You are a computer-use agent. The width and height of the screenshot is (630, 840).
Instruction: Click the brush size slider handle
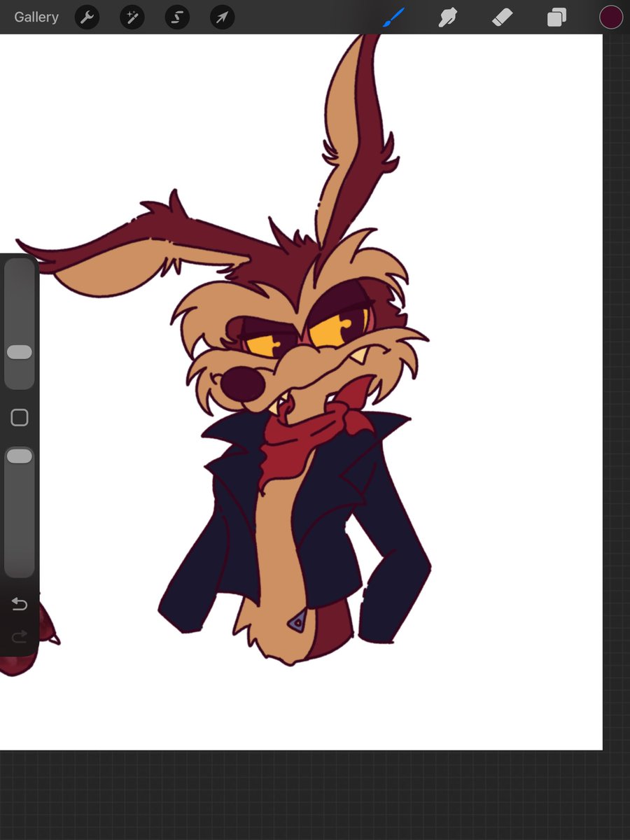click(x=20, y=352)
